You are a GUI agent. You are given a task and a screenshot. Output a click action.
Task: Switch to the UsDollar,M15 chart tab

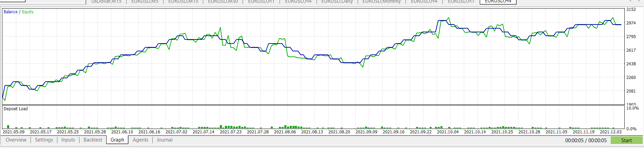coord(106,2)
